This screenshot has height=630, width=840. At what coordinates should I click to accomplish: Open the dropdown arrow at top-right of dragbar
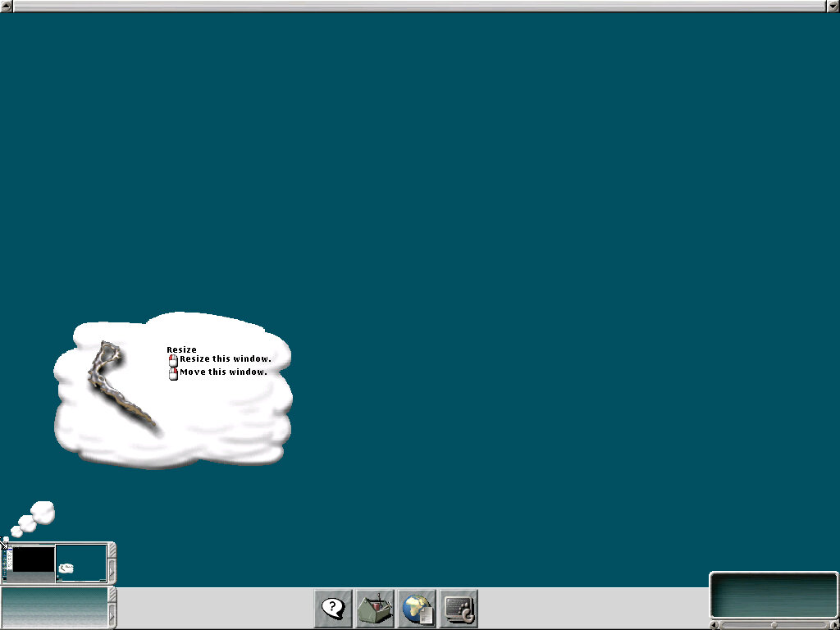click(833, 6)
